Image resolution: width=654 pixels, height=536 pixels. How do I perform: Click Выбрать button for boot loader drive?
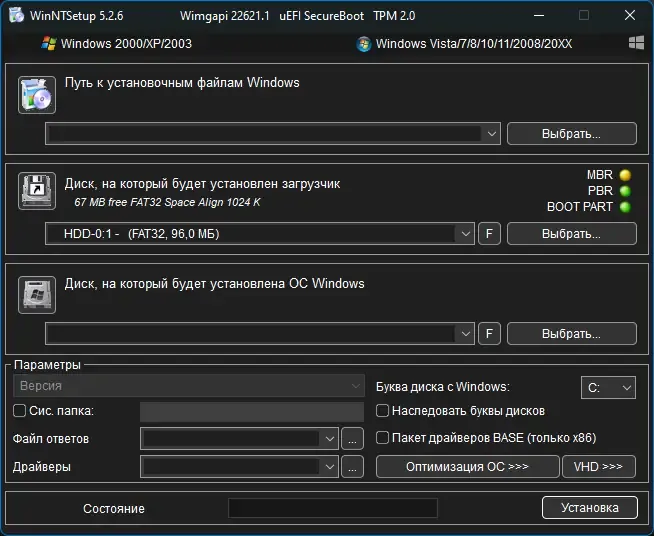pyautogui.click(x=572, y=234)
